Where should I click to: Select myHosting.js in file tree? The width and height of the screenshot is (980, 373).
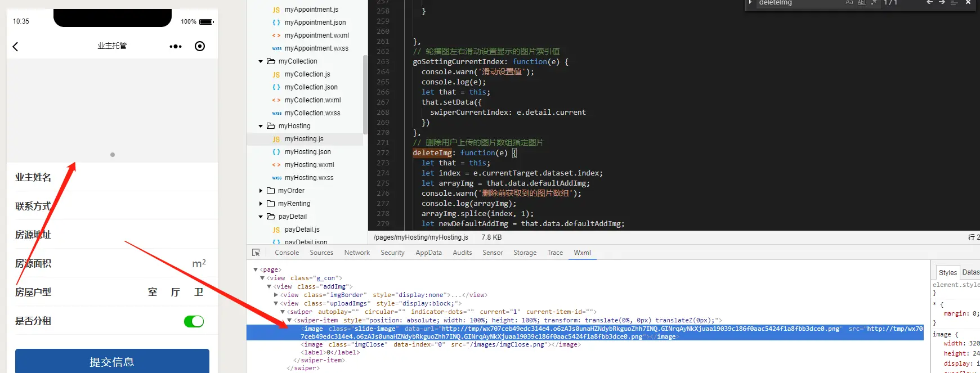coord(304,139)
